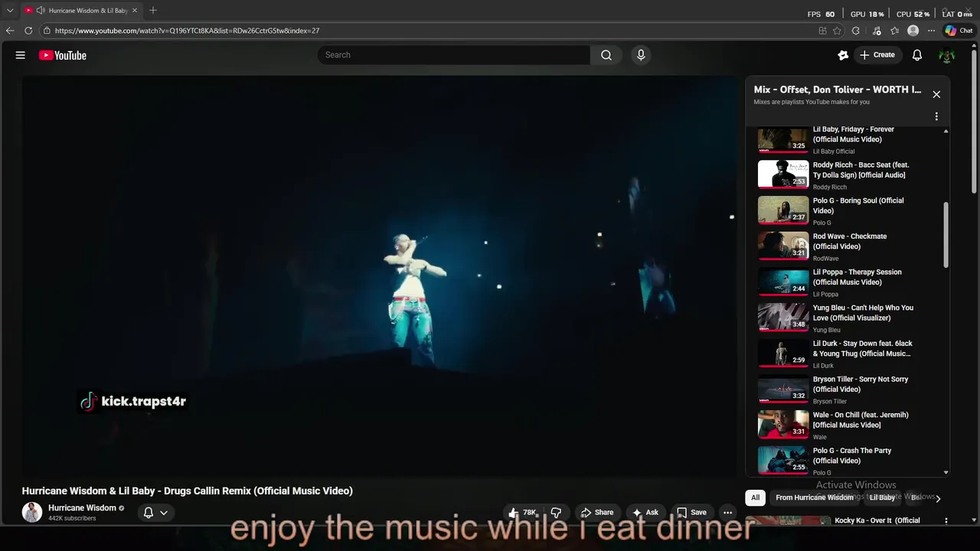Play Bryson Tiller - Sorry Not Sorry
Image resolution: width=980 pixels, height=551 pixels.
(850, 389)
